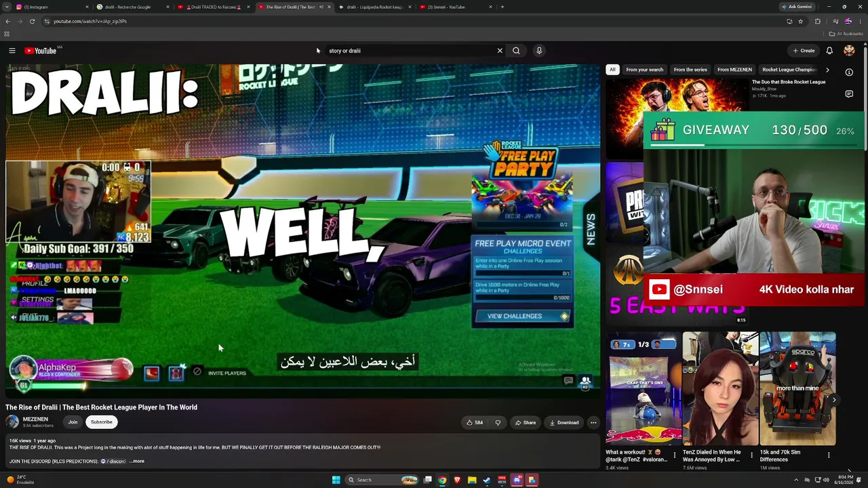
Task: Open Task View on the taskbar
Action: pos(427,480)
